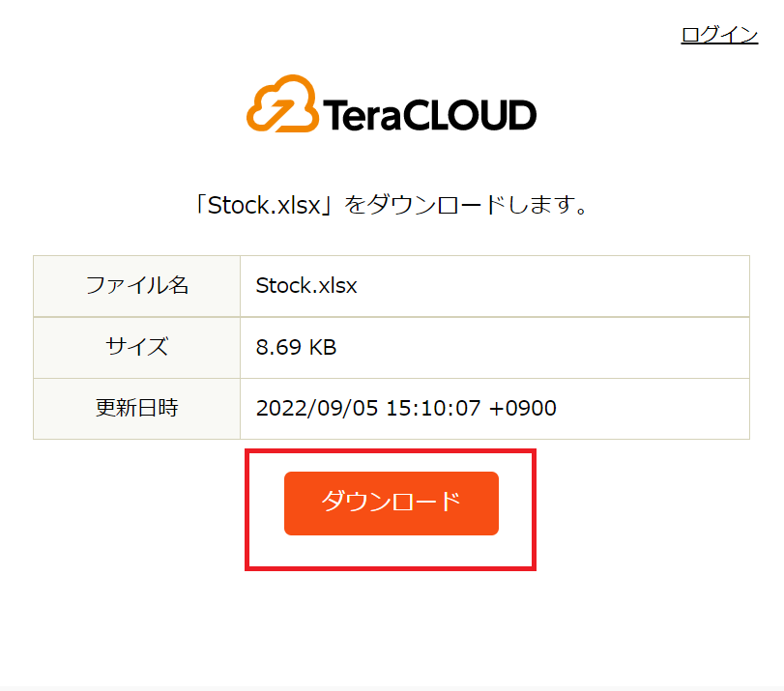Open the ログイン link at top right

click(719, 34)
